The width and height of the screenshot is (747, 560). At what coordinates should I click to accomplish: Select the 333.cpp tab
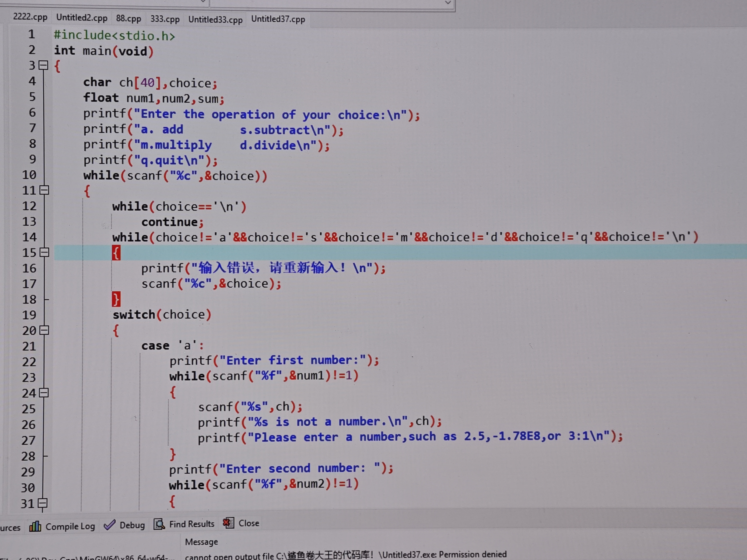tap(165, 18)
